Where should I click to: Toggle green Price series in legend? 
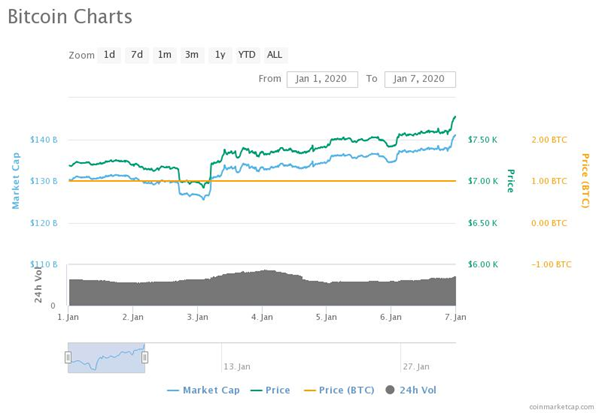270,390
